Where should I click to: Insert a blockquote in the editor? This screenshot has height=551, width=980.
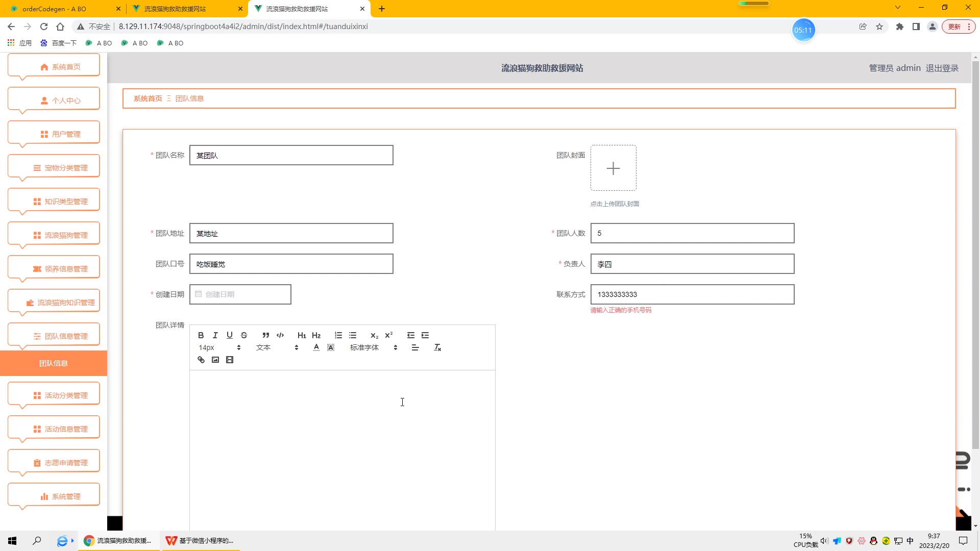click(265, 335)
